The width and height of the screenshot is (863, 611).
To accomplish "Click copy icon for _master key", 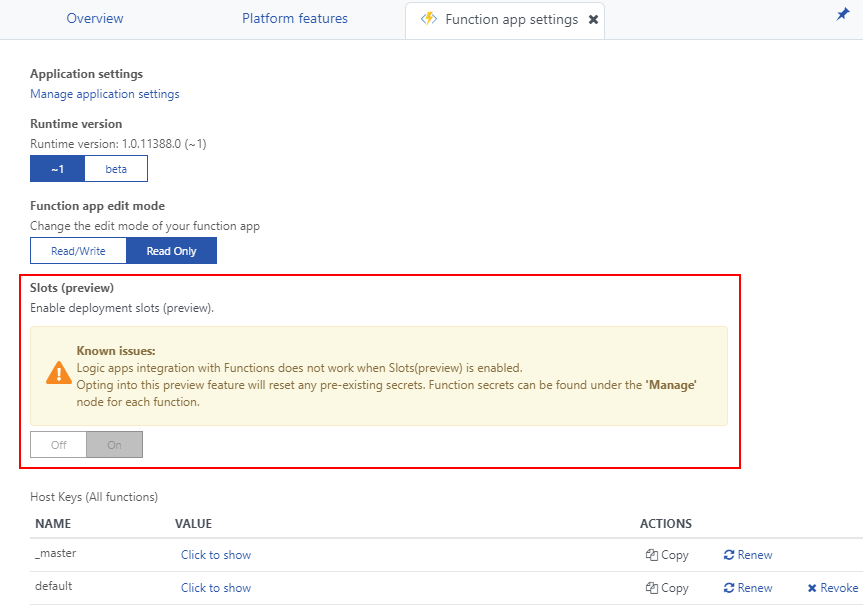I will coord(651,555).
